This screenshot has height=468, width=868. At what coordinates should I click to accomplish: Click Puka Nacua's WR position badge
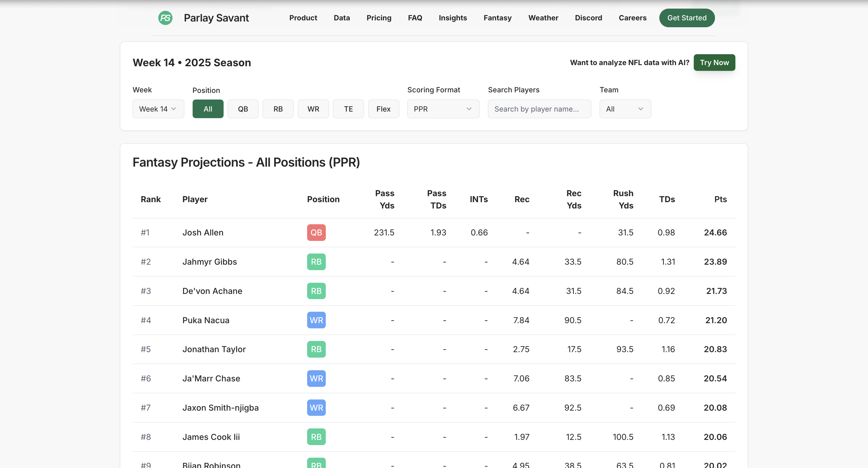coord(316,320)
